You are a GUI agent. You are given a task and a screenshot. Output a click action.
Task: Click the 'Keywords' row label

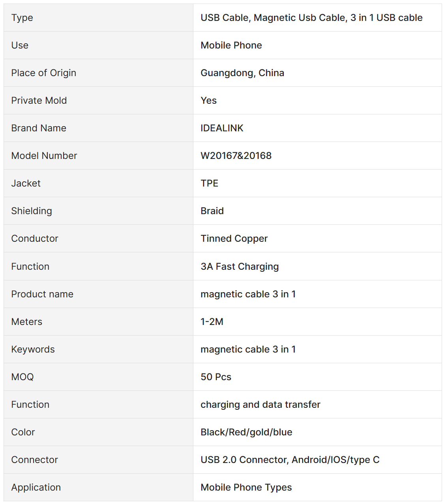click(33, 349)
